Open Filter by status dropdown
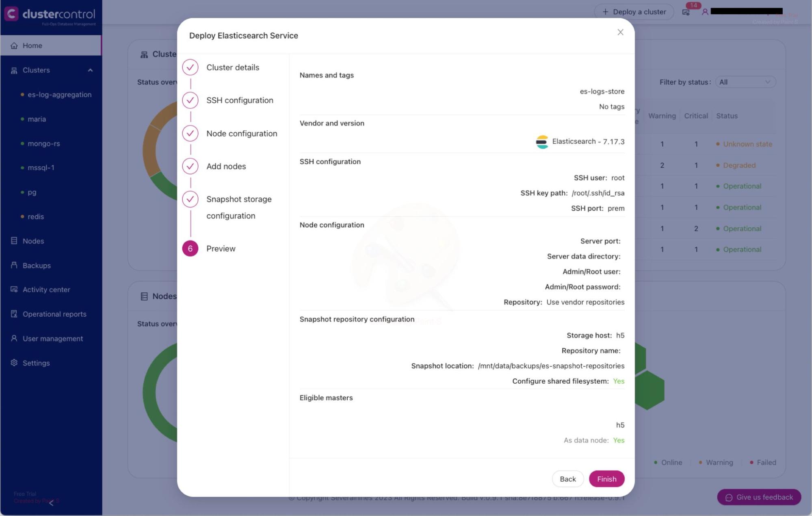 (x=745, y=82)
